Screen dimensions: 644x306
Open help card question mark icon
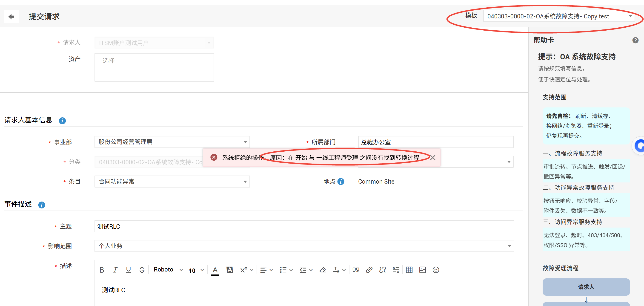(635, 40)
